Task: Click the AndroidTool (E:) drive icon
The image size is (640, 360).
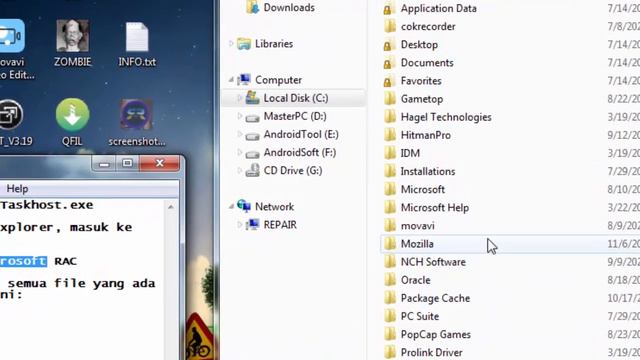Action: click(x=252, y=136)
